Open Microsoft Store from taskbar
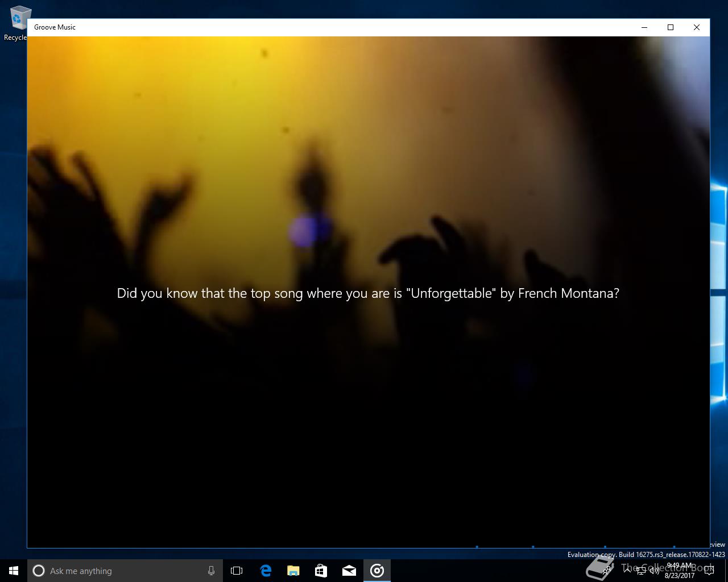Viewport: 728px width, 582px height. click(x=321, y=571)
